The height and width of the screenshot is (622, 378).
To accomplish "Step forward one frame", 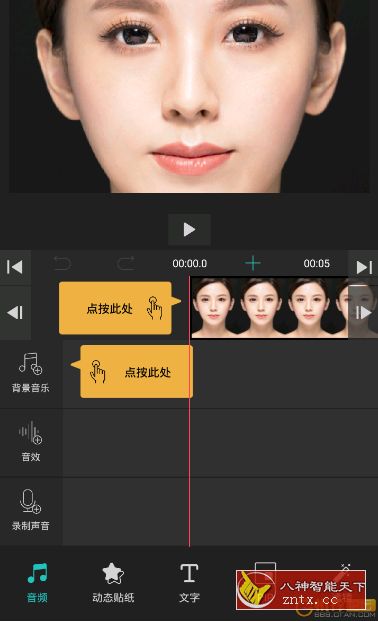I will (363, 313).
